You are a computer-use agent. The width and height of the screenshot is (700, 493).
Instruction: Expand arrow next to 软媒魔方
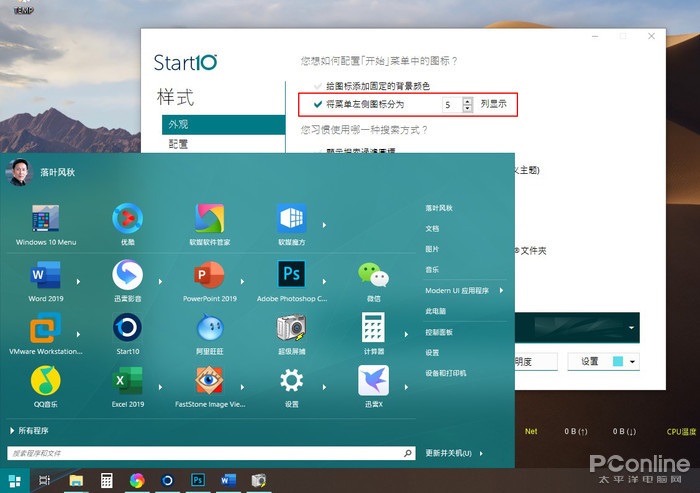[324, 225]
